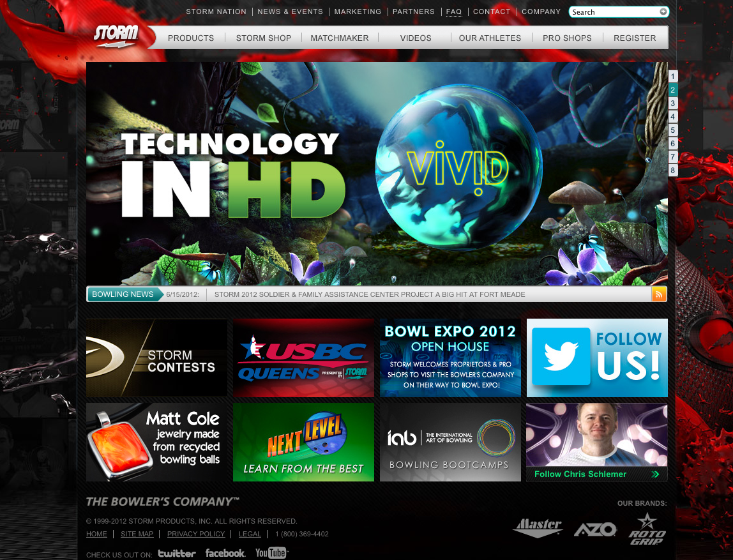Open the orange RSS feed icon
The height and width of the screenshot is (560, 733).
click(x=659, y=294)
